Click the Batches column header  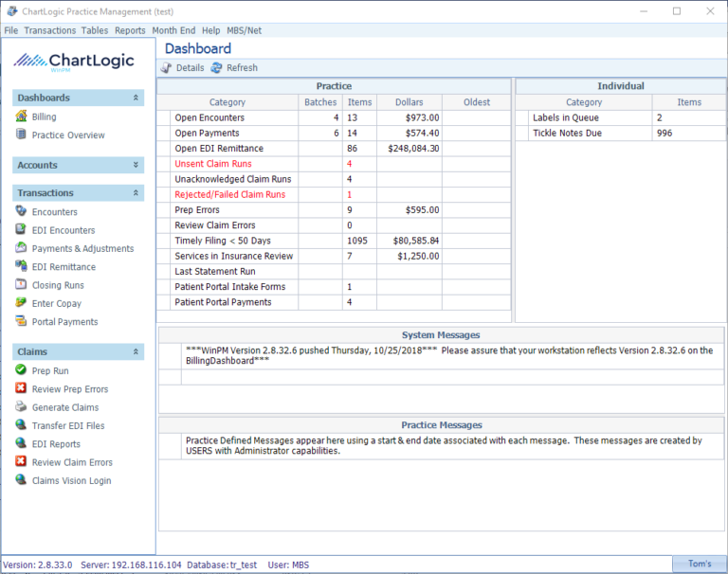320,102
